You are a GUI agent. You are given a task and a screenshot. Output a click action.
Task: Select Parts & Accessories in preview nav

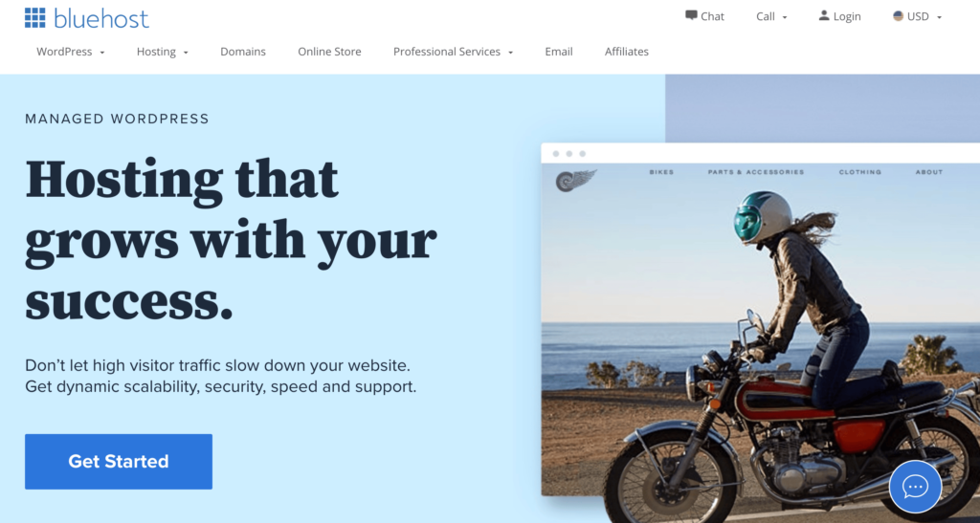[x=756, y=172]
